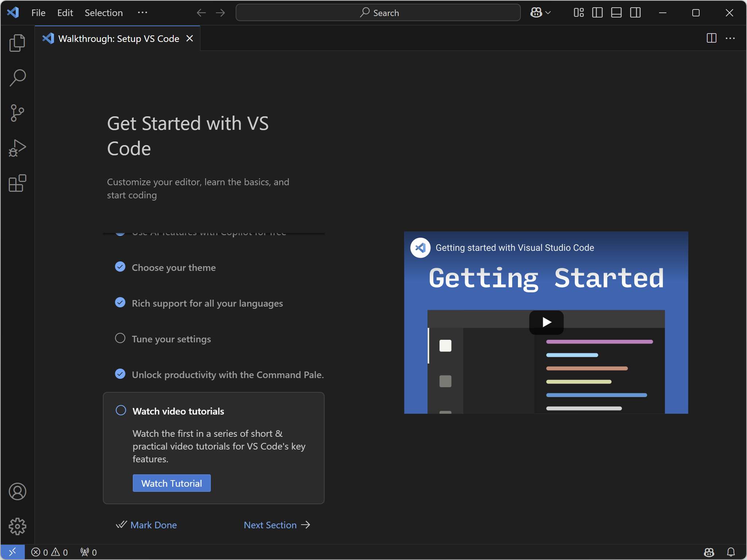
Task: Click the Next Section link
Action: [276, 525]
